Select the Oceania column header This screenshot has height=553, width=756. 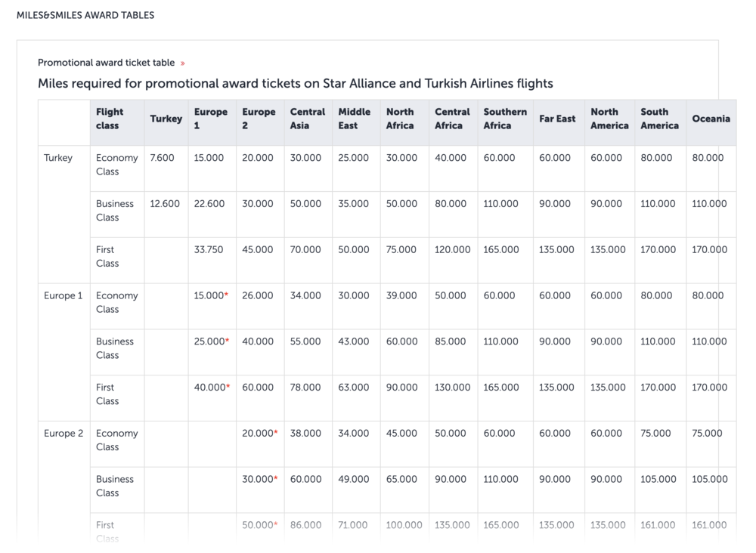click(x=711, y=119)
